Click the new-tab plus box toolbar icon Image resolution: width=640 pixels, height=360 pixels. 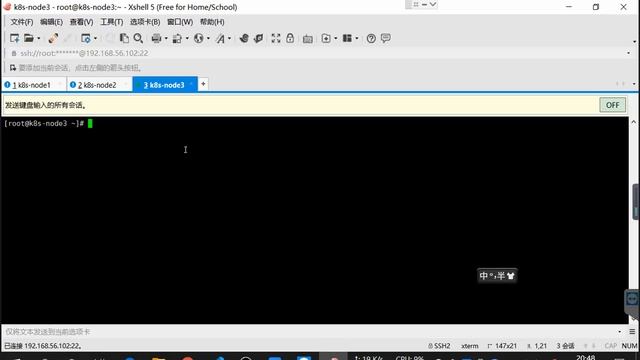(326, 38)
